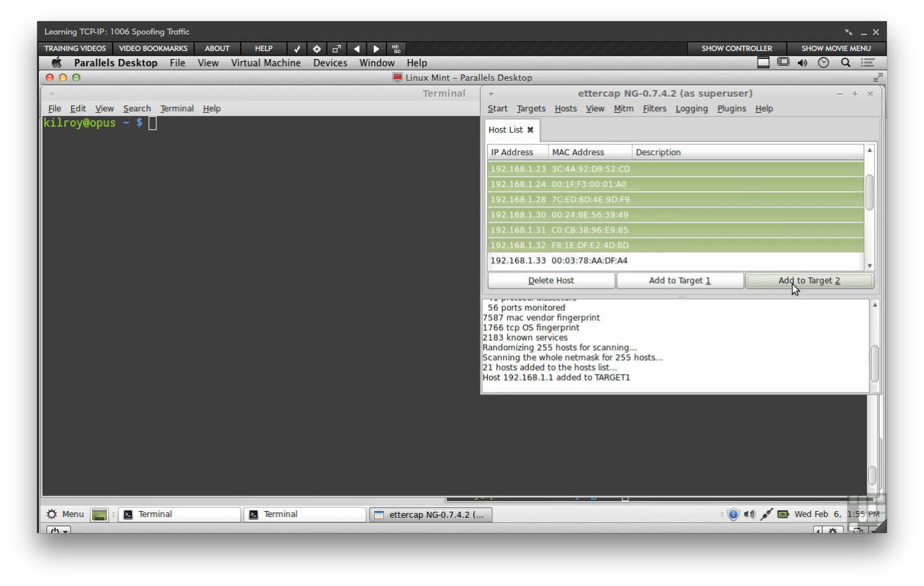The image size is (924, 586).
Task: Select host row 192.168.1.23
Action: 675,169
